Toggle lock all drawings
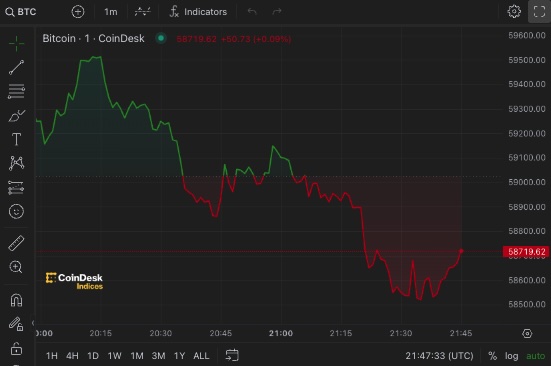 point(17,348)
